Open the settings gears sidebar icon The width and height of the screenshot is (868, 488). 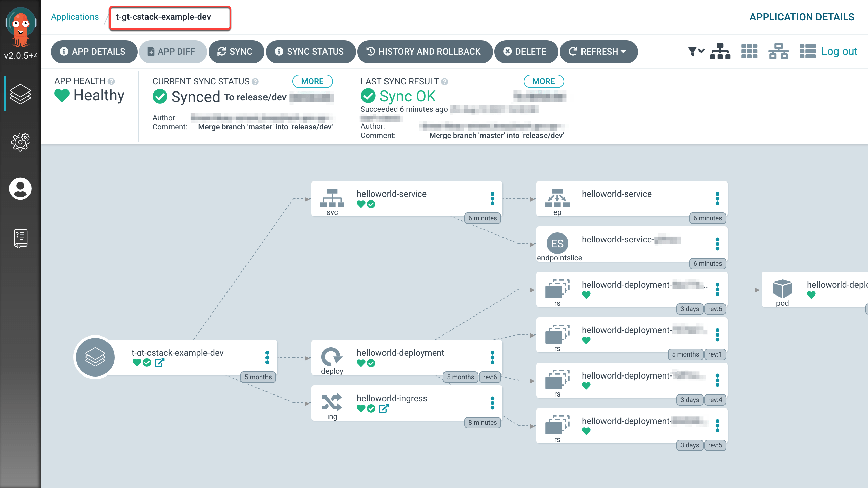20,142
